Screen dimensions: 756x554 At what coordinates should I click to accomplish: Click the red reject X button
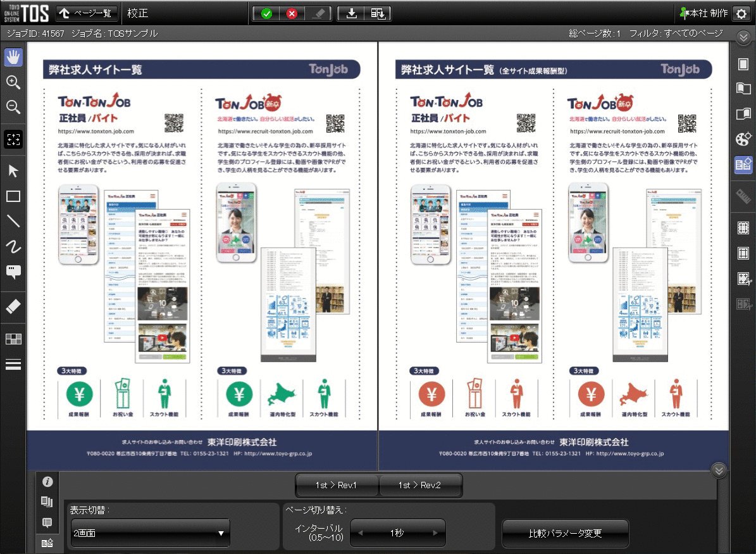[292, 13]
